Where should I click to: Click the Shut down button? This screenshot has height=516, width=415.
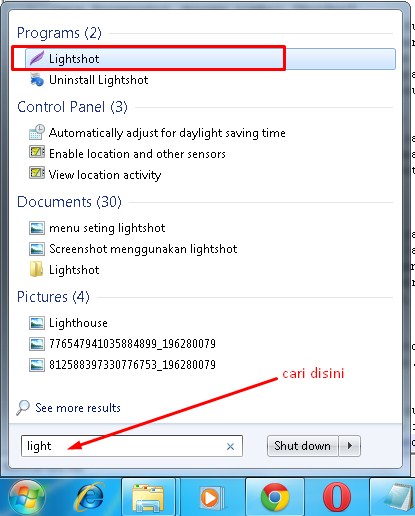tap(303, 446)
